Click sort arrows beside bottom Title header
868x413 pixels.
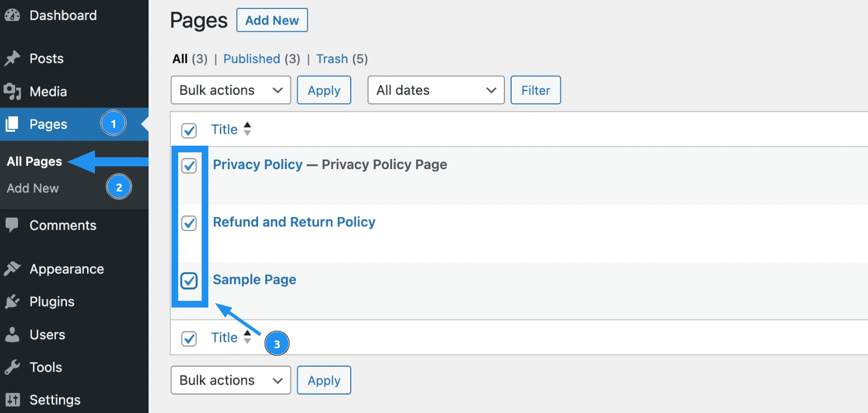pos(247,337)
